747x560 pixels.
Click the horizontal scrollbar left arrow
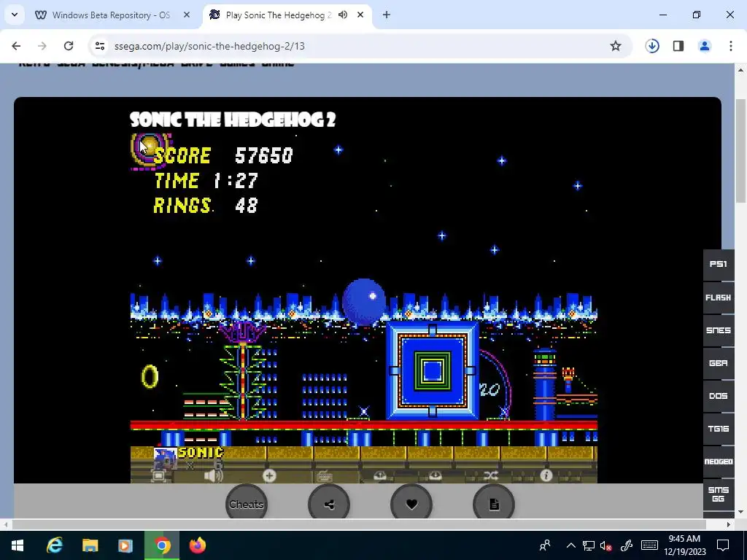click(x=5, y=524)
